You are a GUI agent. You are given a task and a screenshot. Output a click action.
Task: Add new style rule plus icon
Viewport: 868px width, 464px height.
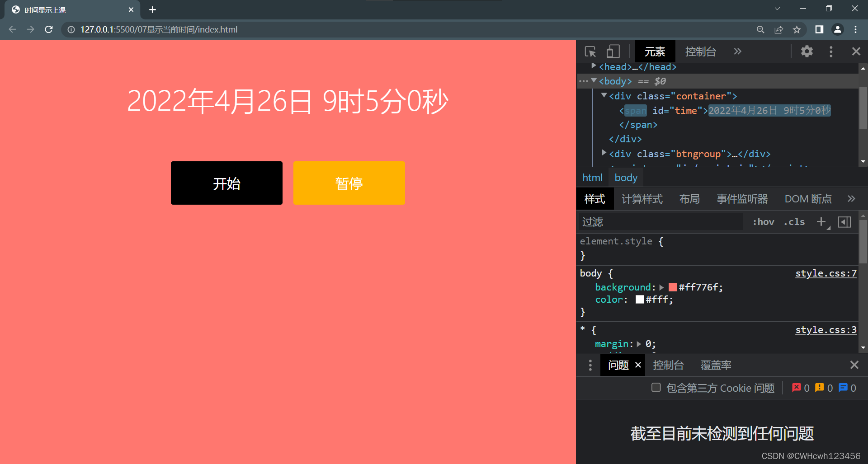pos(821,222)
